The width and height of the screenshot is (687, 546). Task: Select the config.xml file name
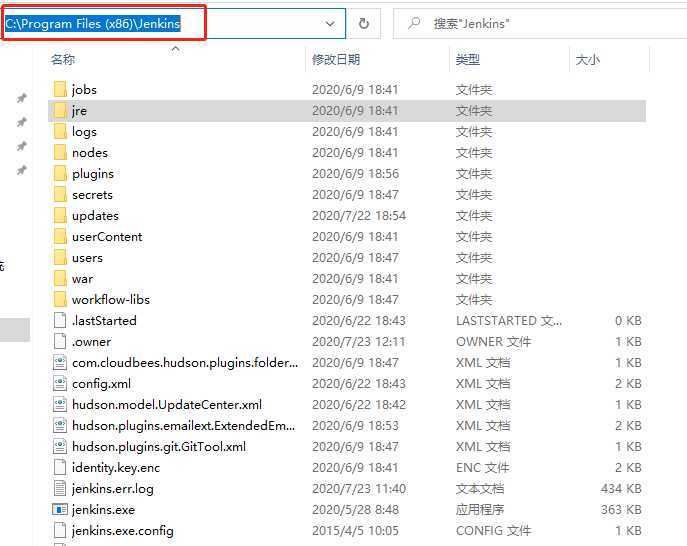[x=101, y=384]
